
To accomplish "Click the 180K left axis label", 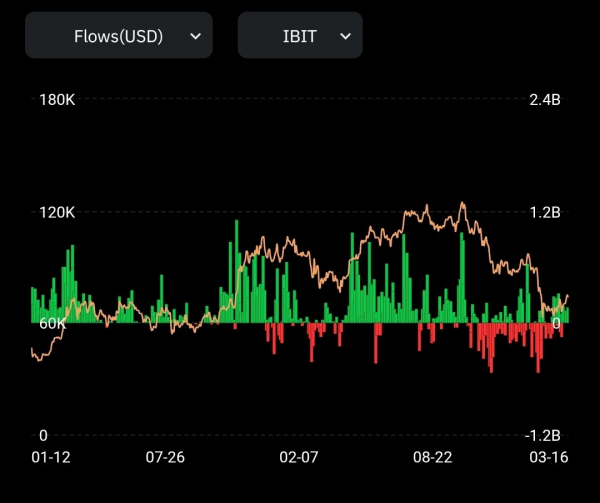I will pyautogui.click(x=57, y=100).
